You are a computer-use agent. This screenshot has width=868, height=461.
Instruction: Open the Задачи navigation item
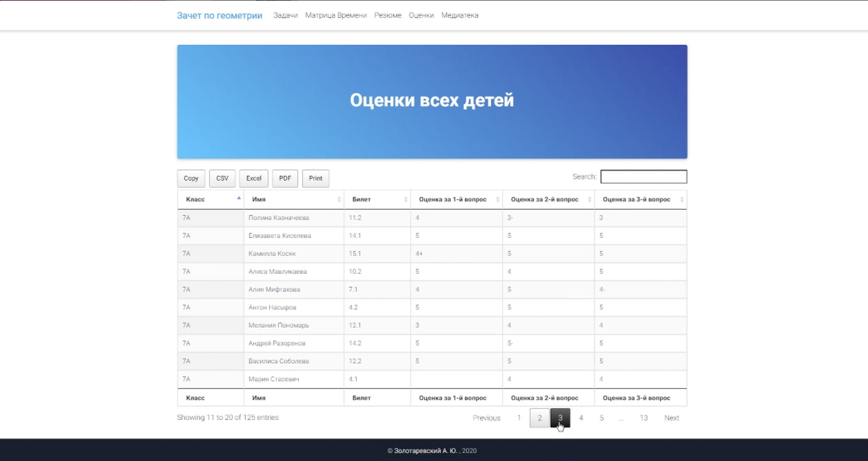point(285,15)
